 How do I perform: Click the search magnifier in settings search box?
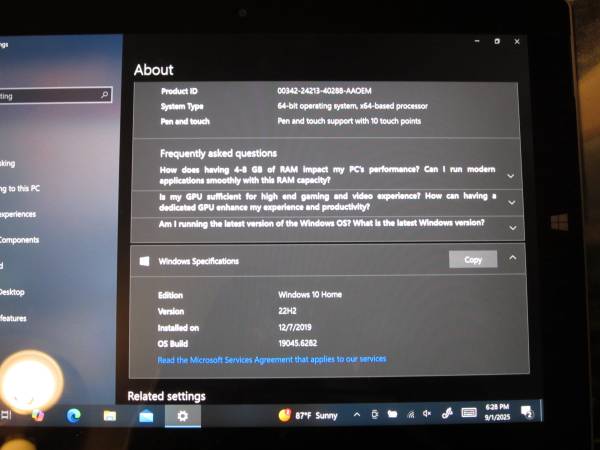click(x=105, y=95)
